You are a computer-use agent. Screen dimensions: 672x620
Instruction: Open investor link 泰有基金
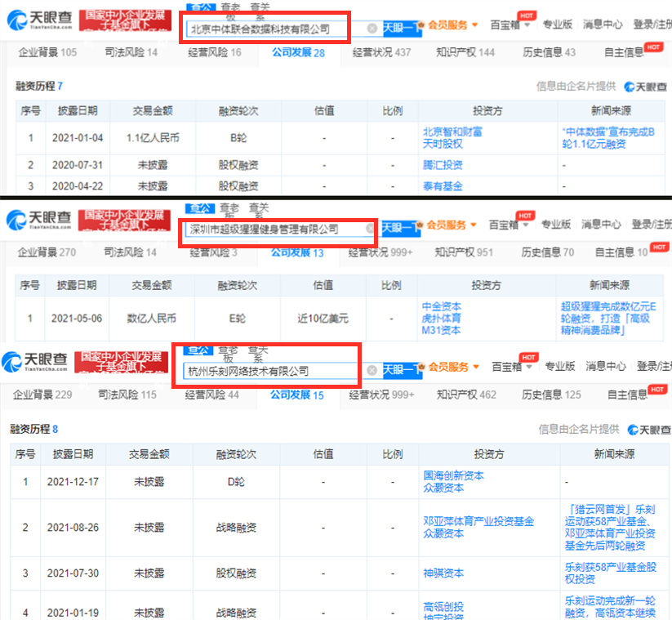443,186
